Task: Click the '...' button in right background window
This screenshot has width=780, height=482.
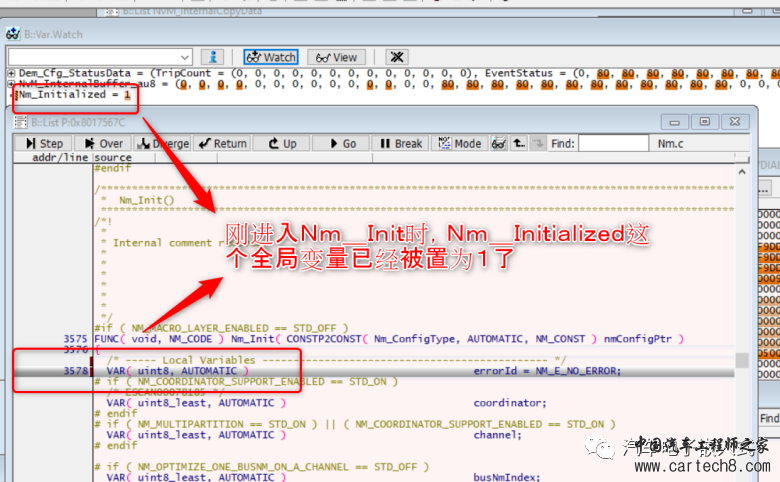Action: 765,189
